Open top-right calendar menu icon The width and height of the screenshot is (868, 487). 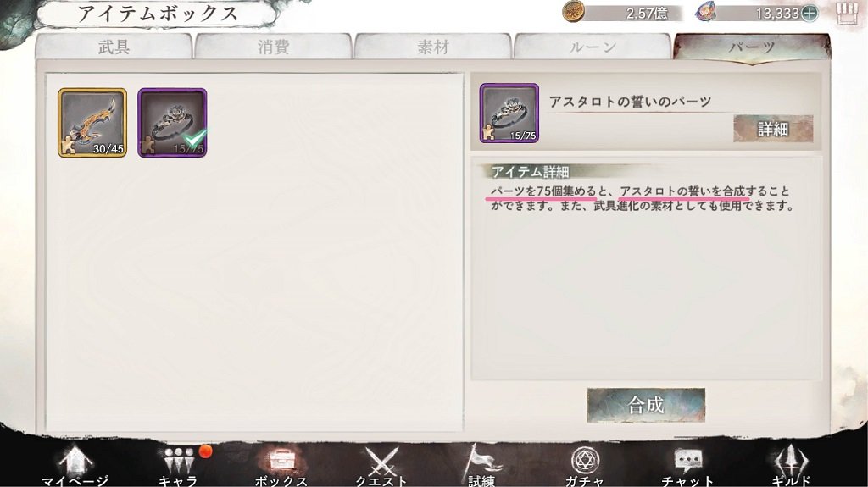[846, 13]
